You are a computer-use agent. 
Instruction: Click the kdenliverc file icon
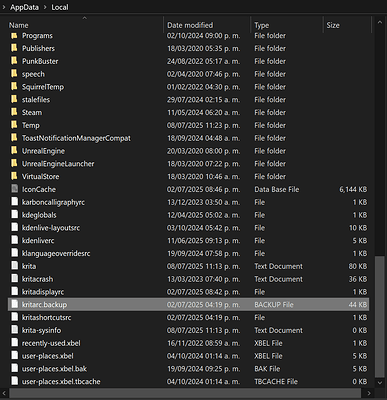(x=14, y=240)
